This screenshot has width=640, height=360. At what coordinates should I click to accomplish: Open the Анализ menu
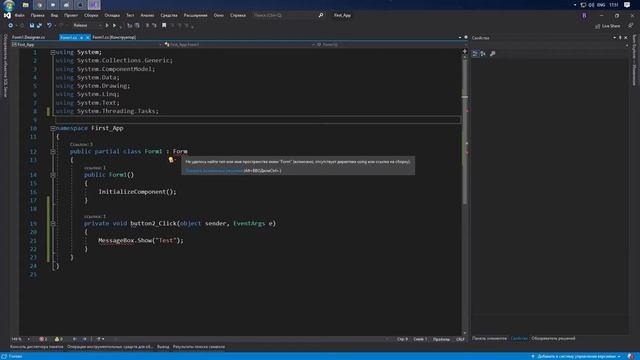(x=147, y=15)
